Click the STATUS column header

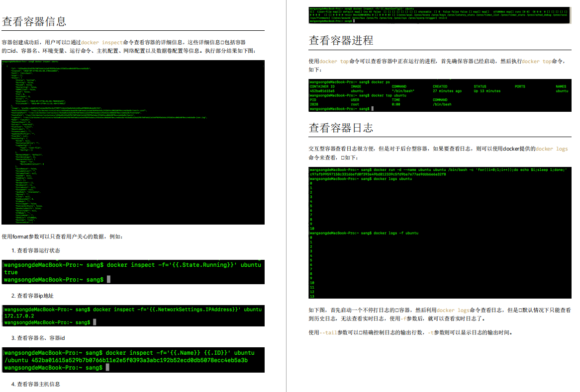pyautogui.click(x=480, y=86)
